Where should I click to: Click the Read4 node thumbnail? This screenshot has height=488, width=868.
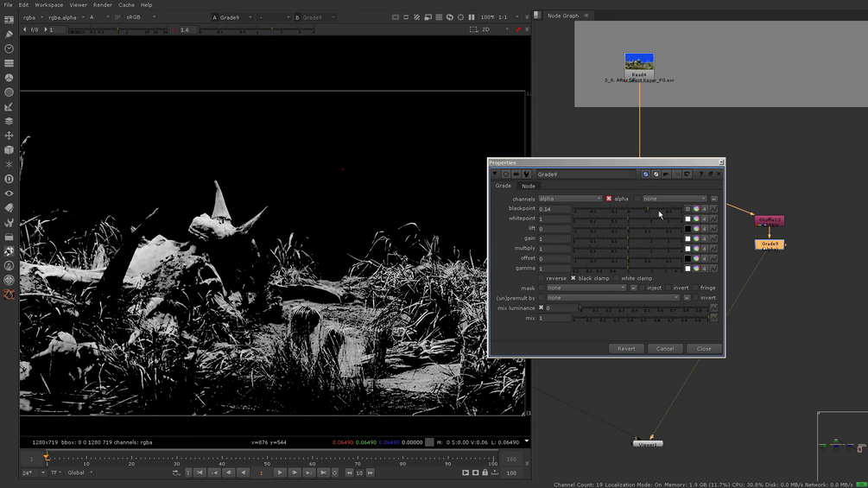639,62
